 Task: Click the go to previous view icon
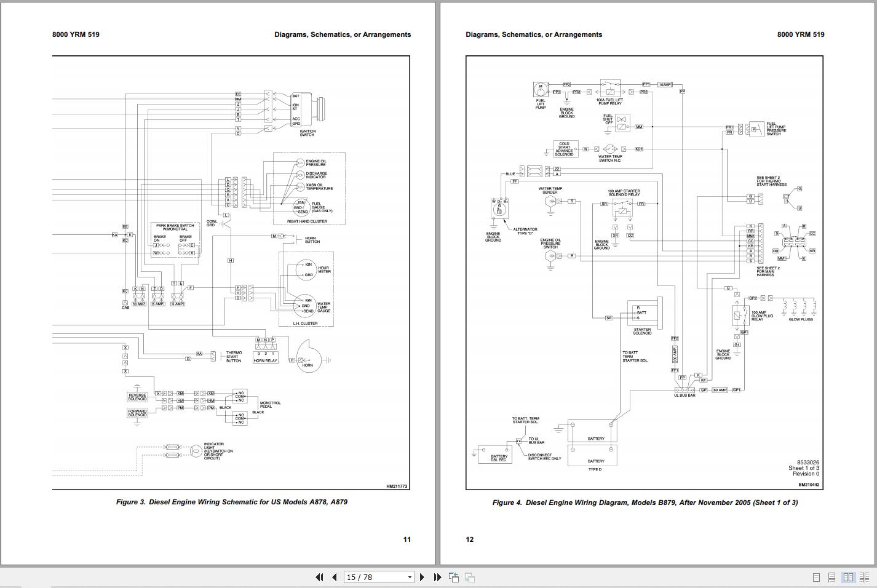pyautogui.click(x=454, y=577)
